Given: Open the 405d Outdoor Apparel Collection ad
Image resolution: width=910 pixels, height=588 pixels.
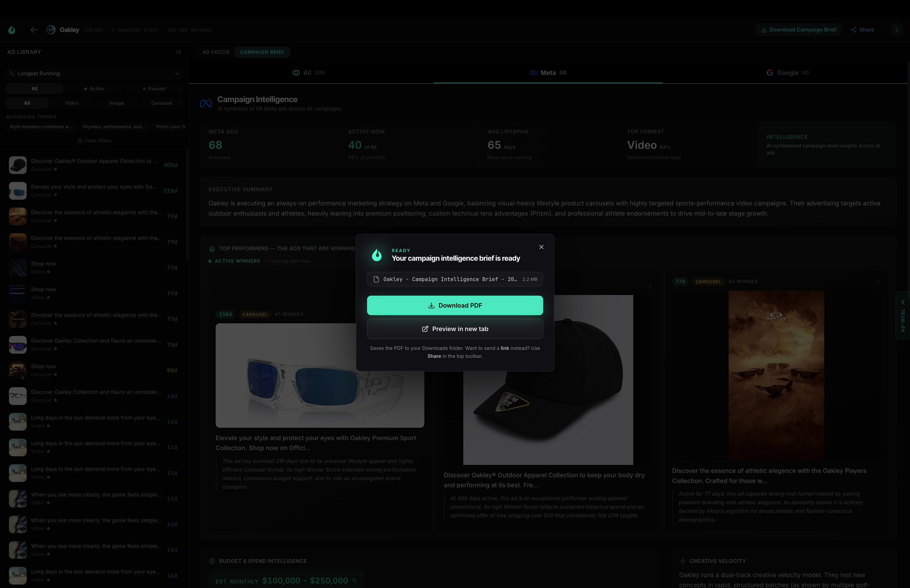Looking at the screenshot, I should (93, 165).
